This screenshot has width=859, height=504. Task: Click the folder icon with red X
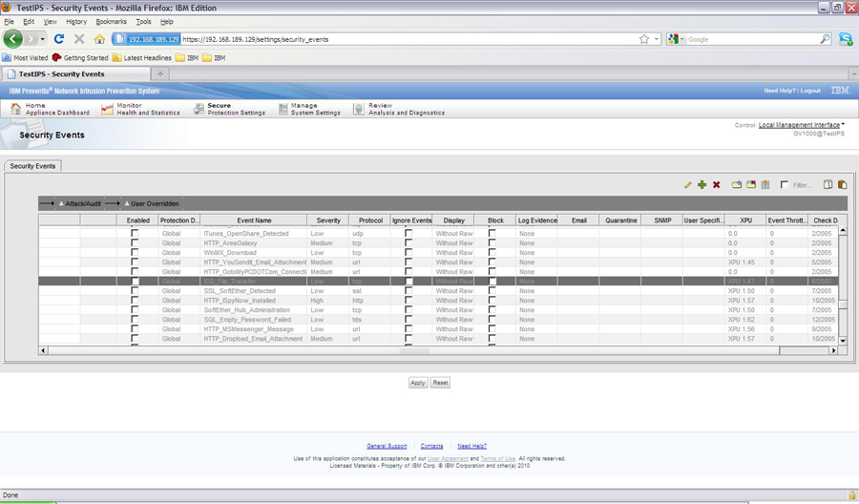tap(750, 184)
